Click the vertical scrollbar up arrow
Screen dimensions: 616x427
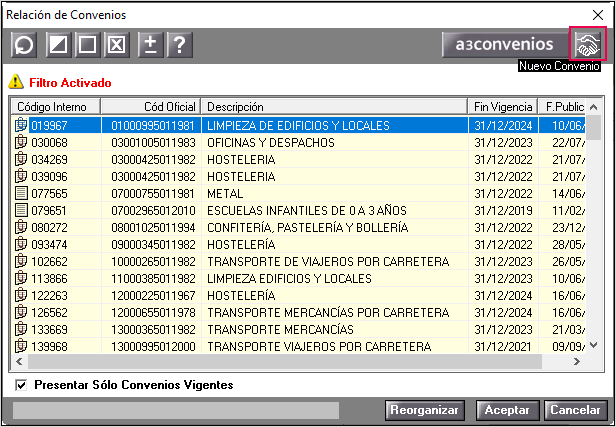point(594,107)
